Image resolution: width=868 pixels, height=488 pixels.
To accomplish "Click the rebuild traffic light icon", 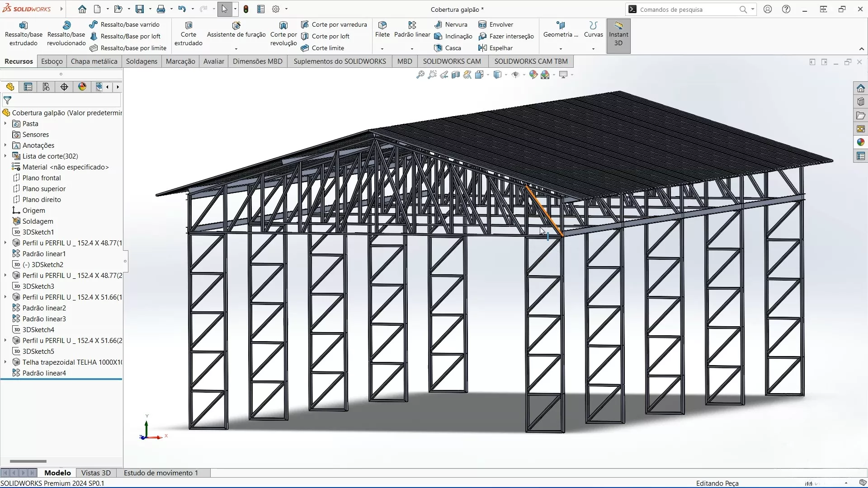I will click(246, 9).
